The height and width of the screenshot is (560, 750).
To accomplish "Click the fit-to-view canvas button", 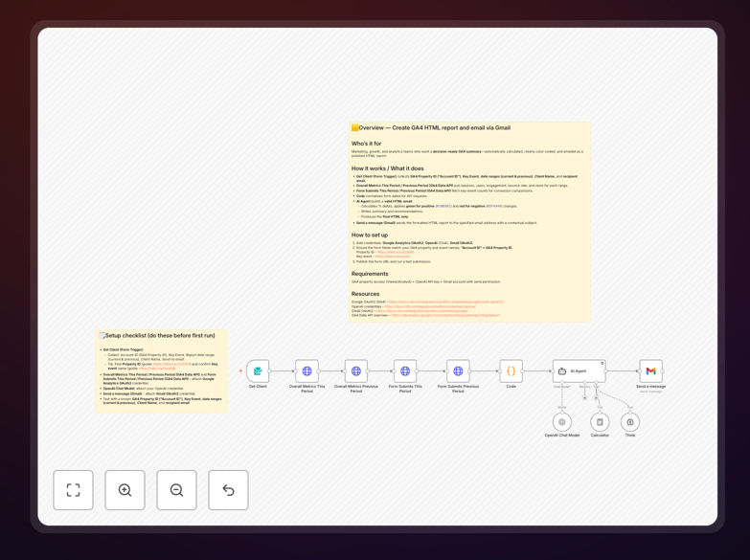I will click(x=73, y=490).
